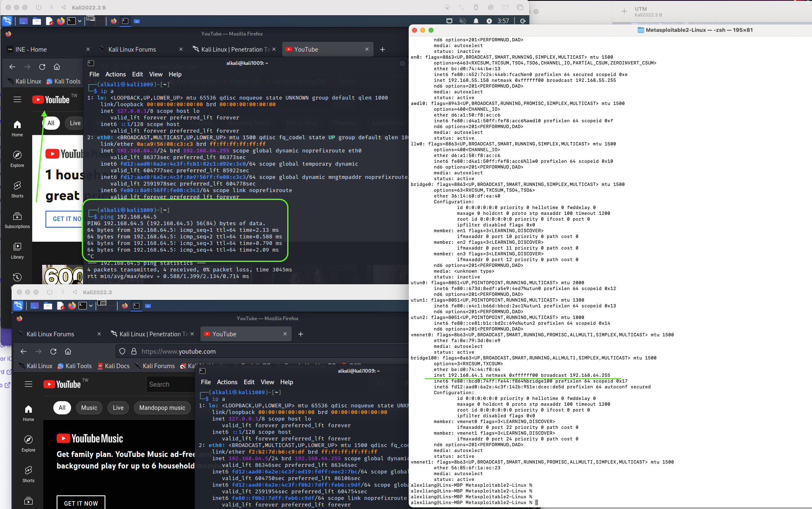The width and height of the screenshot is (812, 509).
Task: Open Firefox from the Kali taskbar panel
Action: [x=61, y=21]
